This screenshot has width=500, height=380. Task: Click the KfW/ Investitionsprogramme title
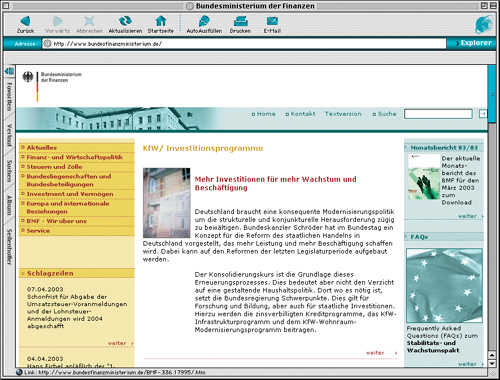click(x=203, y=148)
